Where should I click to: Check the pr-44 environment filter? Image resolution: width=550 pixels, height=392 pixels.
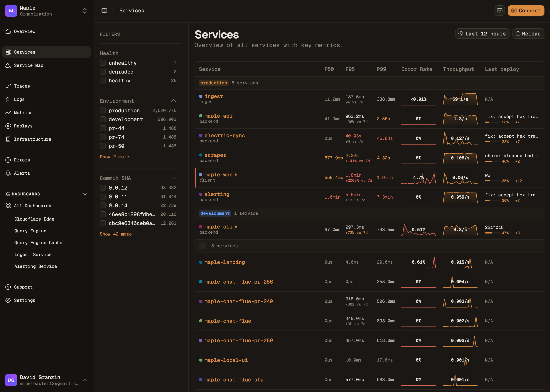(103, 128)
